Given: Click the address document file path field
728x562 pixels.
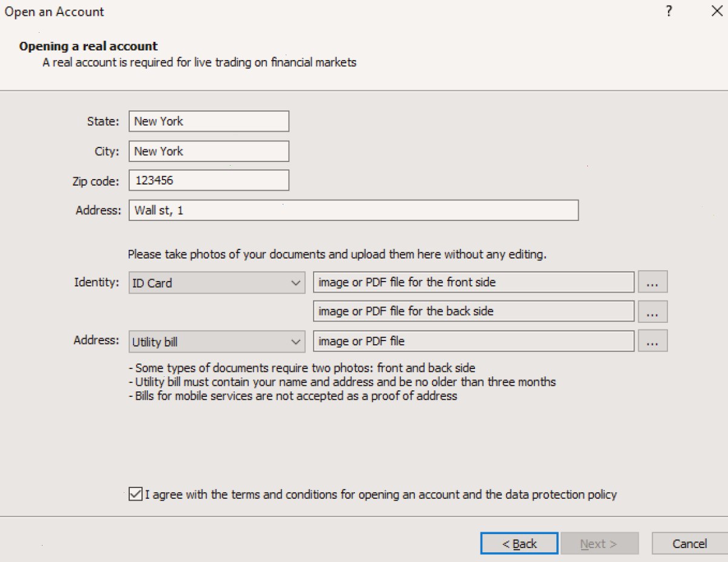Looking at the screenshot, I should 474,341.
